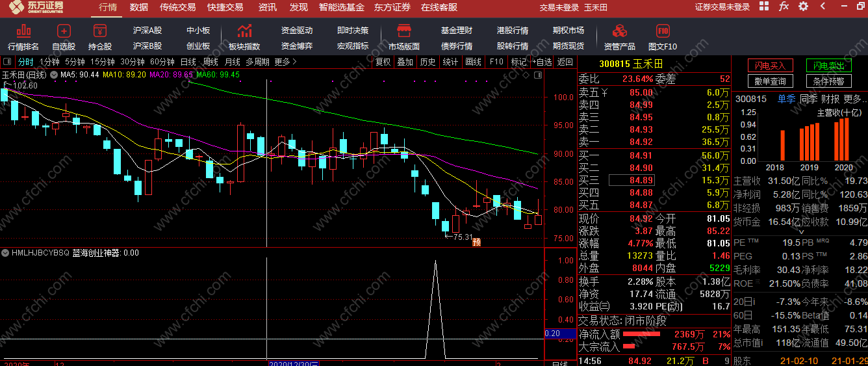The height and width of the screenshot is (366, 868).
Task: Open the 智能选基金 menu
Action: point(342,7)
